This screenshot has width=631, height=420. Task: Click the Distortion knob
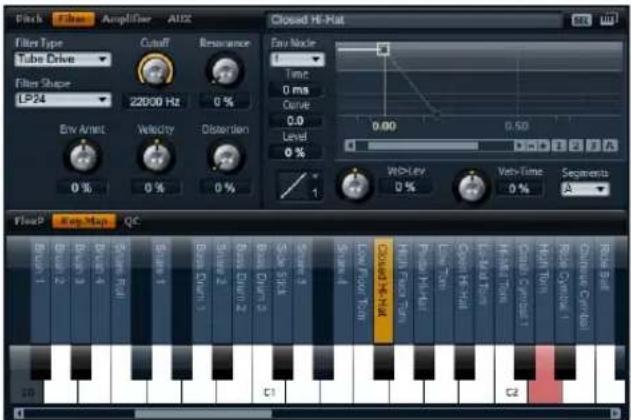click(x=225, y=157)
